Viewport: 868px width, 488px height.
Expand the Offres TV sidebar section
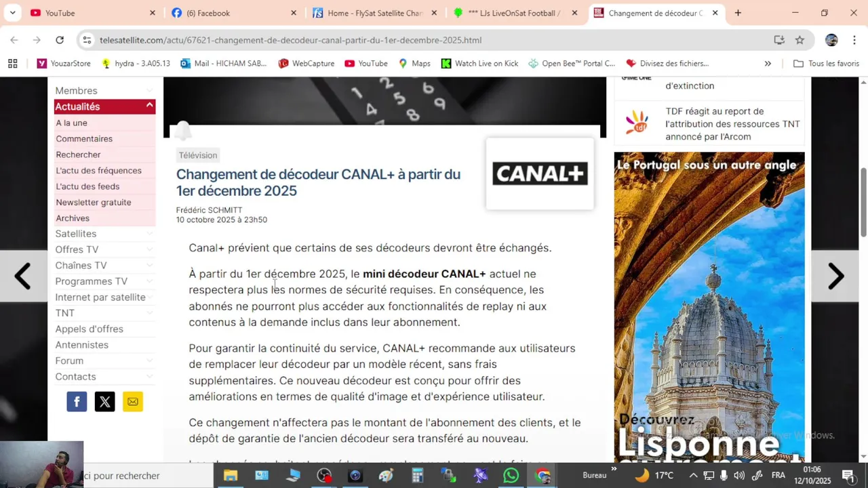149,249
